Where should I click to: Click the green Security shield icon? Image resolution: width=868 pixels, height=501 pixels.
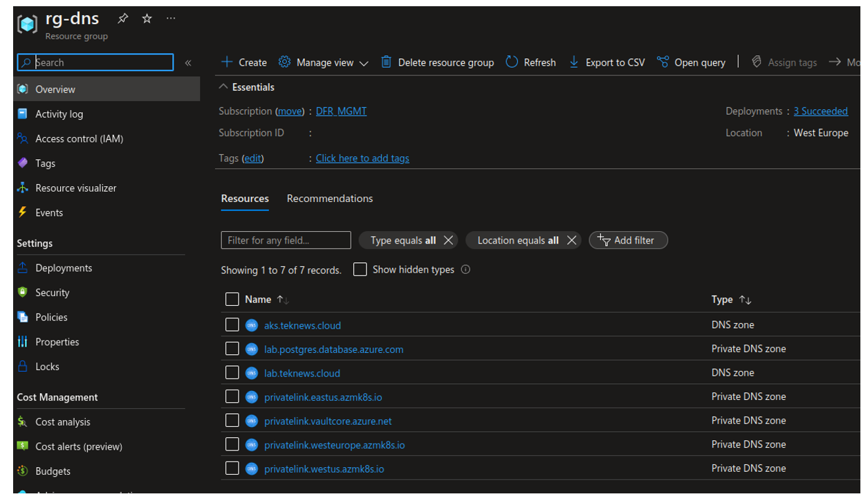pyautogui.click(x=23, y=292)
